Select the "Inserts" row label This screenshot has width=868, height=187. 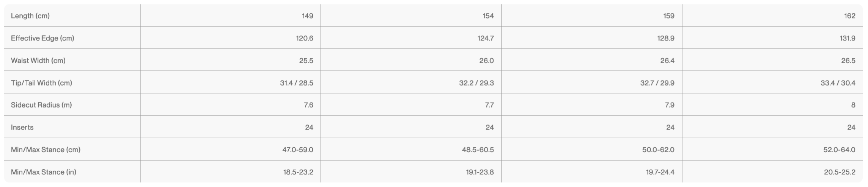point(22,127)
